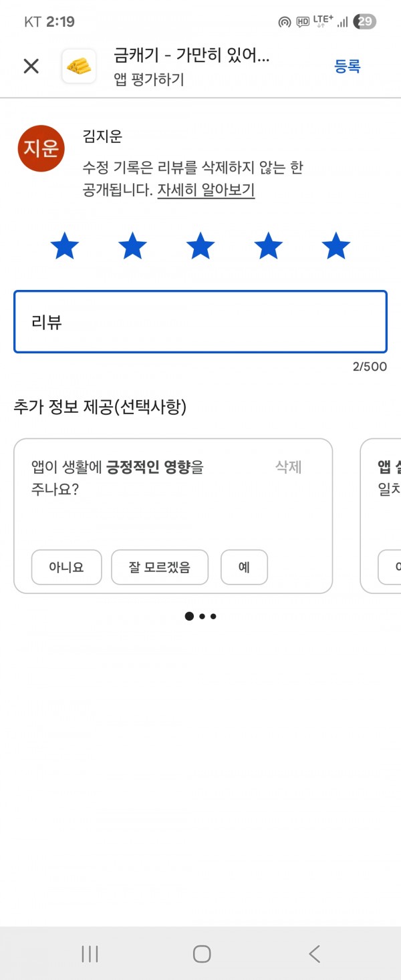Tap the third page indicator dot
The image size is (401, 980).
coord(213,617)
